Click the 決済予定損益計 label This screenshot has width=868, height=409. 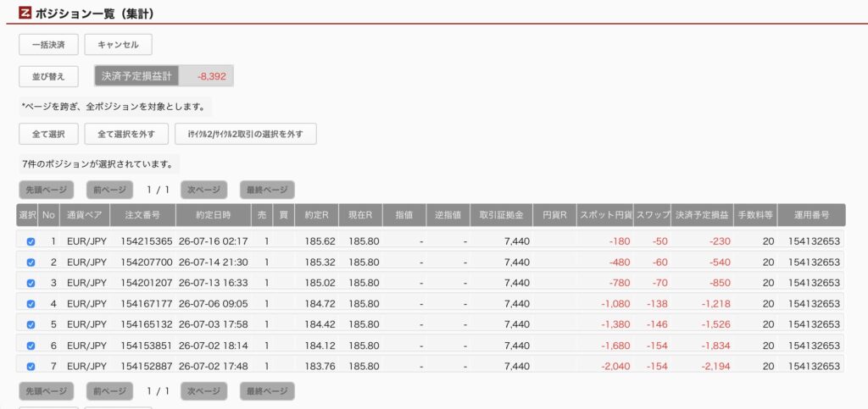tap(136, 77)
